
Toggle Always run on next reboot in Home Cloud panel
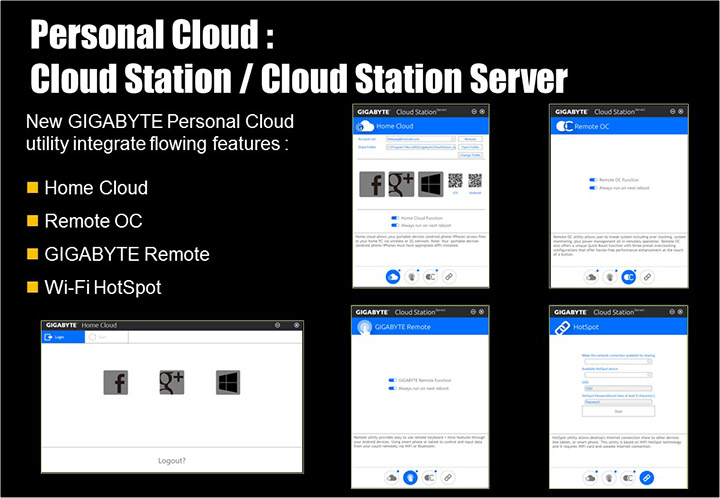pos(394,225)
